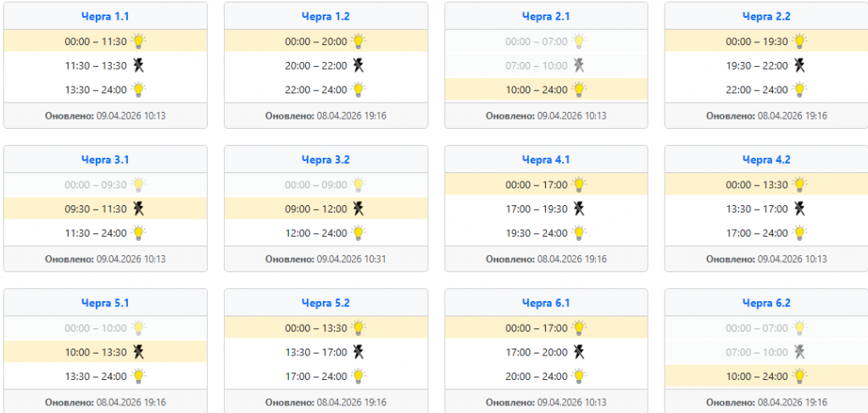Click the outage icon for 17:00 – 19:30 in Черга 4.1
This screenshot has width=868, height=413.
pos(579,209)
